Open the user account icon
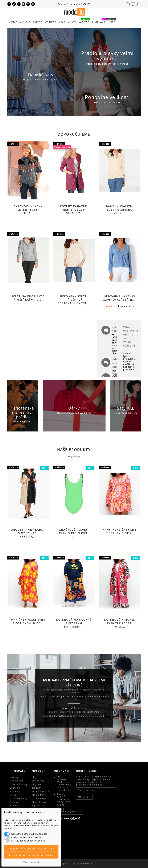This screenshot has width=148, height=868. click(x=138, y=4)
